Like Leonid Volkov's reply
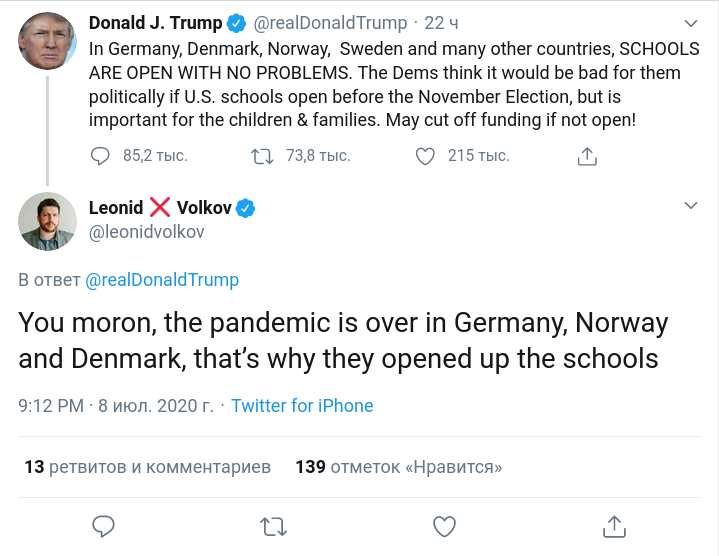719x556 pixels. pyautogui.click(x=444, y=525)
